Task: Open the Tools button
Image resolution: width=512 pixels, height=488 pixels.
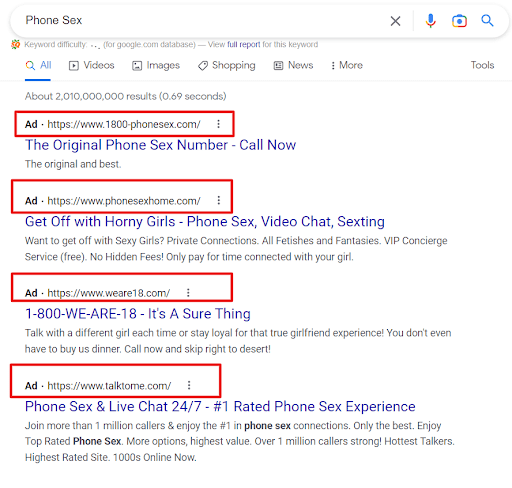Action: click(482, 65)
